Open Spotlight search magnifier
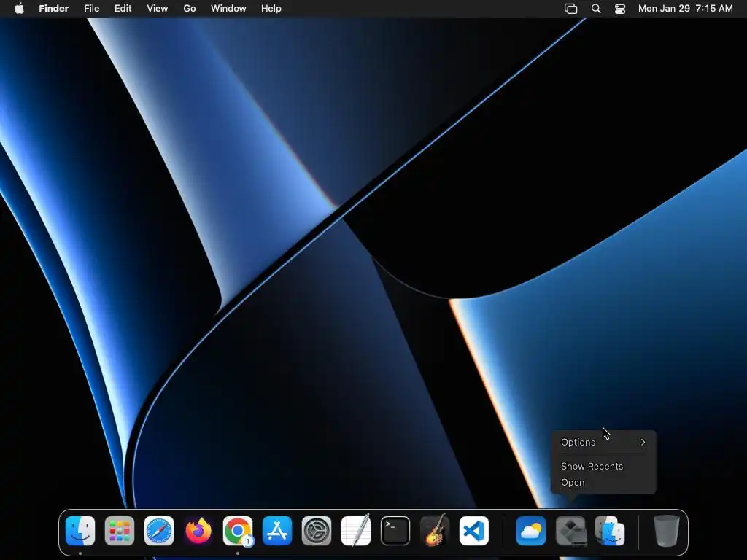Screen dimensions: 747x560 coord(596,9)
